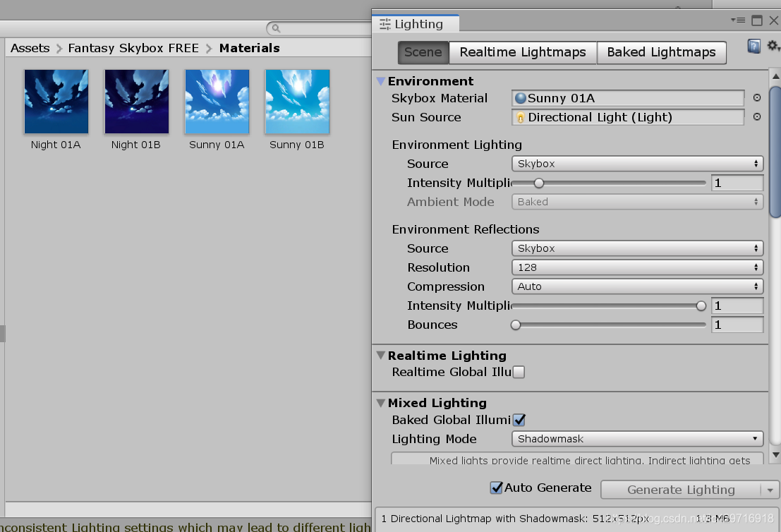Open the Compression Auto dropdown
This screenshot has width=781, height=532.
pyautogui.click(x=638, y=286)
